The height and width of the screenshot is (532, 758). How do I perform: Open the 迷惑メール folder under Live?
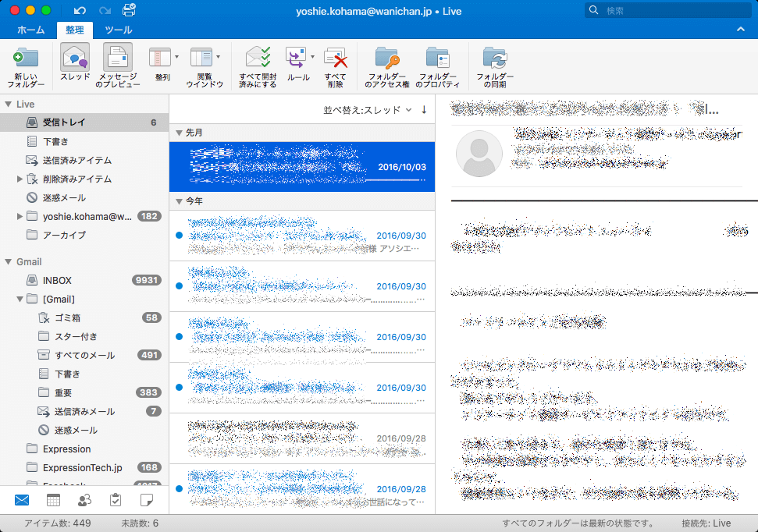(x=64, y=197)
